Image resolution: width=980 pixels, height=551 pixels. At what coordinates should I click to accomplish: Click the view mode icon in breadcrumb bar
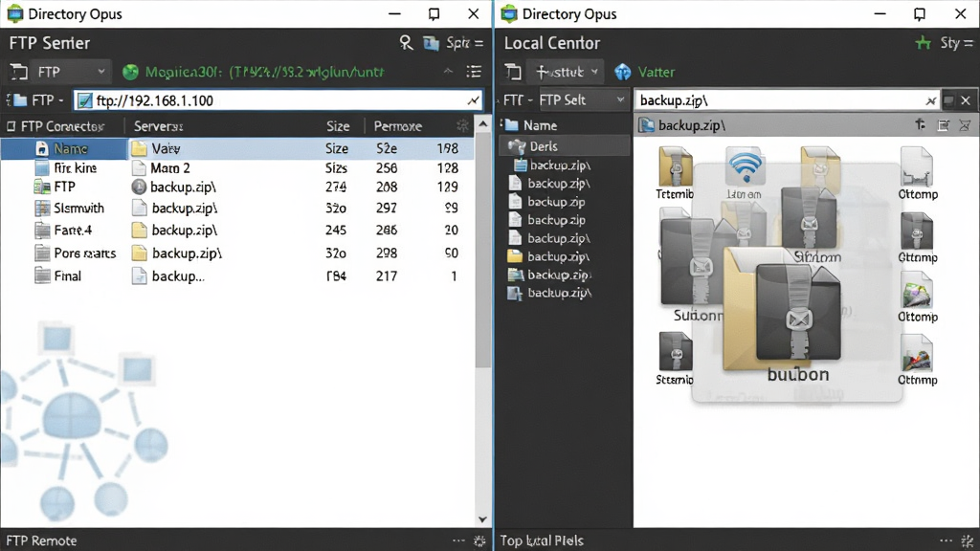(x=943, y=125)
